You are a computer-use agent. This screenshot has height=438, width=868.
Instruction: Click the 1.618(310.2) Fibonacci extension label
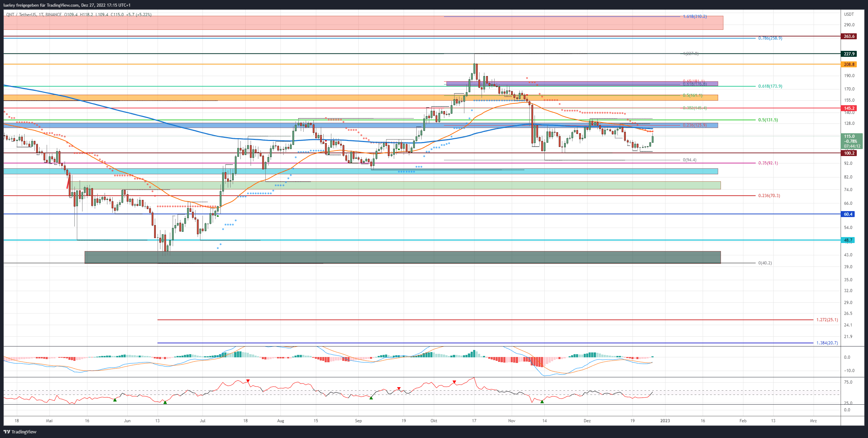tap(695, 16)
